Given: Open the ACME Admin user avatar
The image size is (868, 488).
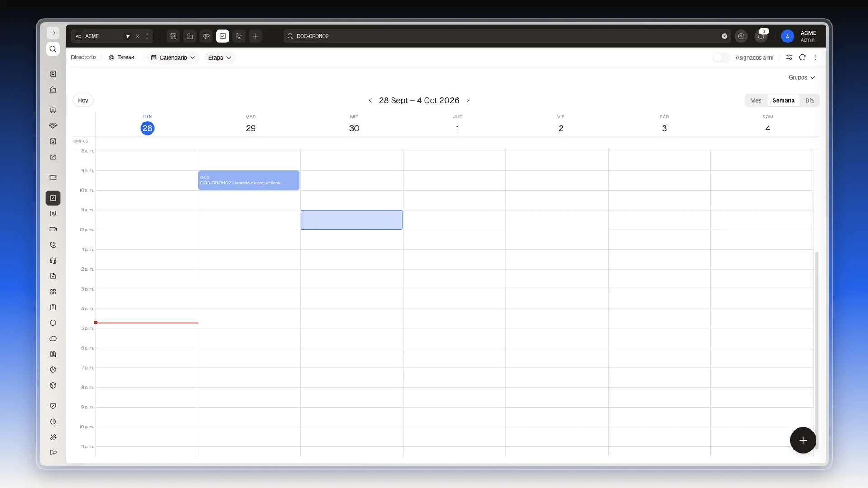Looking at the screenshot, I should tap(787, 36).
